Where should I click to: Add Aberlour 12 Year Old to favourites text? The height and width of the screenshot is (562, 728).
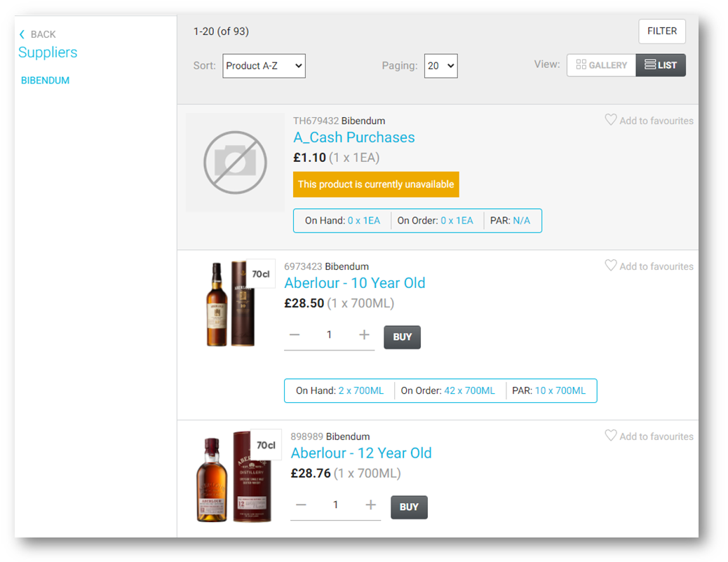coord(656,437)
